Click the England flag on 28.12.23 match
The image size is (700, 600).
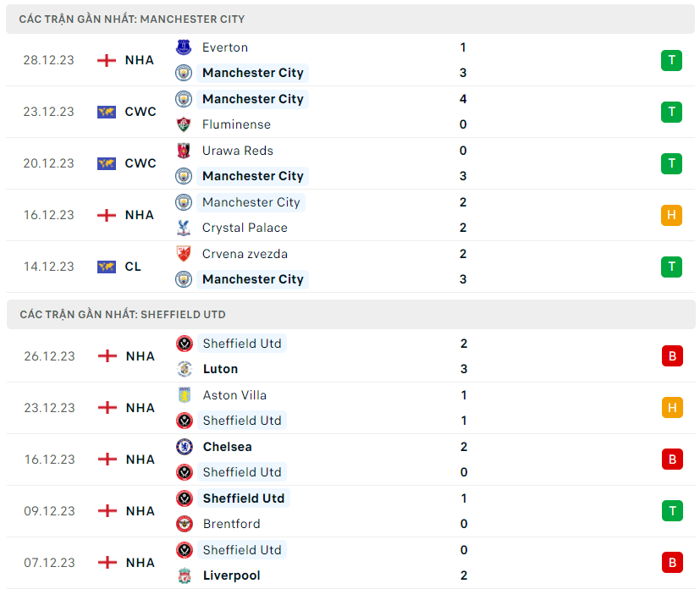click(x=107, y=60)
